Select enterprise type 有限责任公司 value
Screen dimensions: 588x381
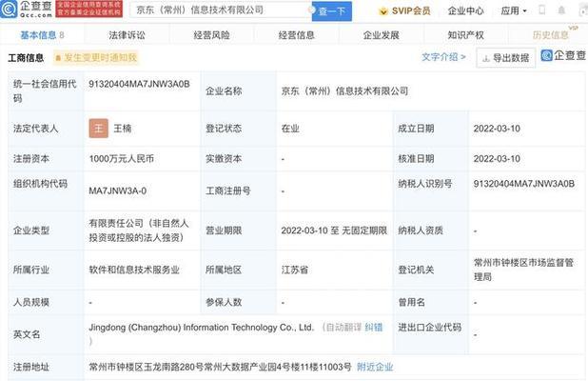point(139,231)
